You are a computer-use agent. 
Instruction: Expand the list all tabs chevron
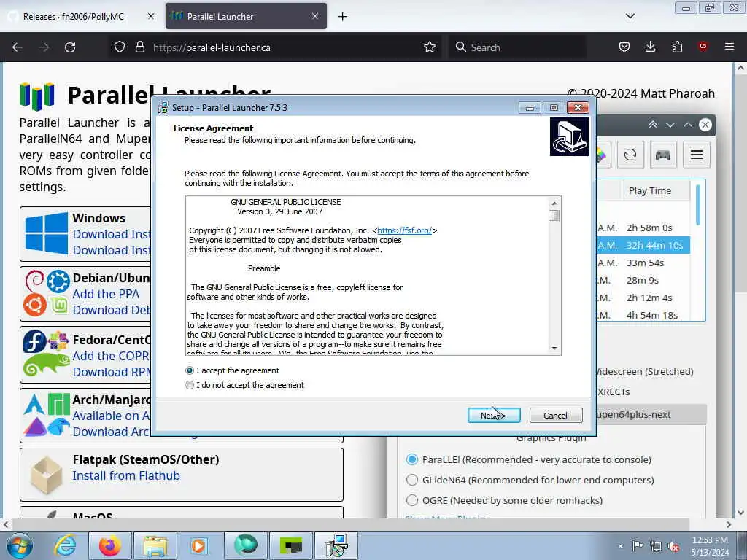pos(630,16)
